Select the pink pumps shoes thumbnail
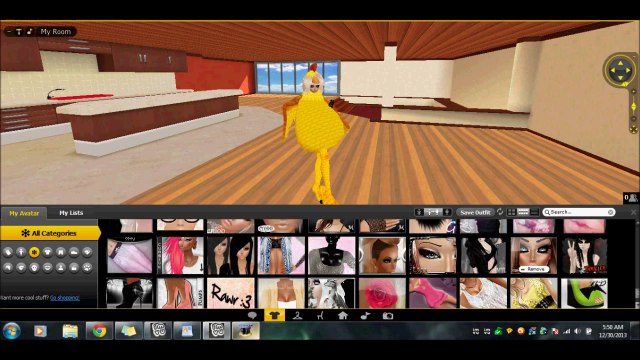The height and width of the screenshot is (360, 640). (180, 293)
